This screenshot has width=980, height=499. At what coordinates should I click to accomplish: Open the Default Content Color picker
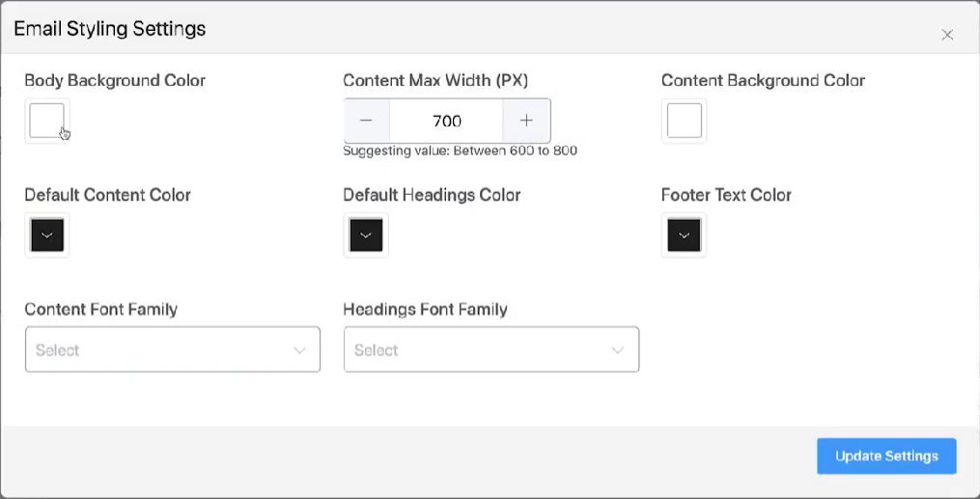tap(46, 236)
